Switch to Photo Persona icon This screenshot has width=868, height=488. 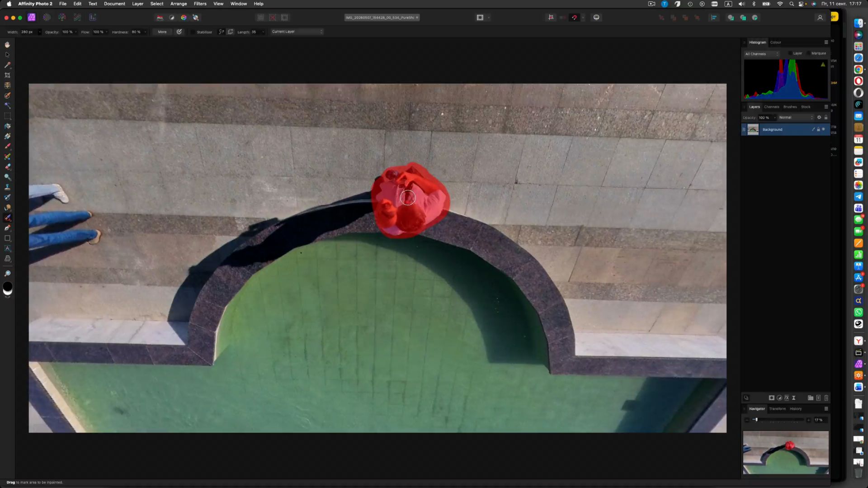pyautogui.click(x=31, y=18)
